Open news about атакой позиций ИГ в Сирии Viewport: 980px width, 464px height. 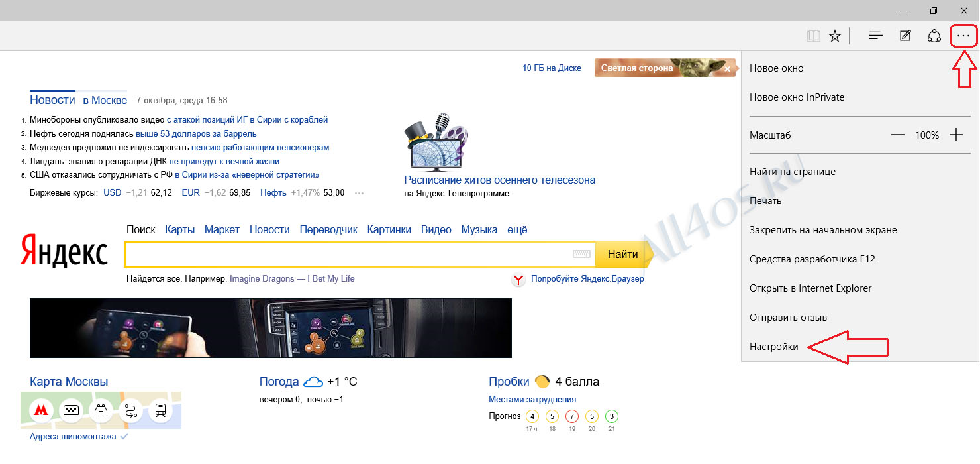point(248,120)
